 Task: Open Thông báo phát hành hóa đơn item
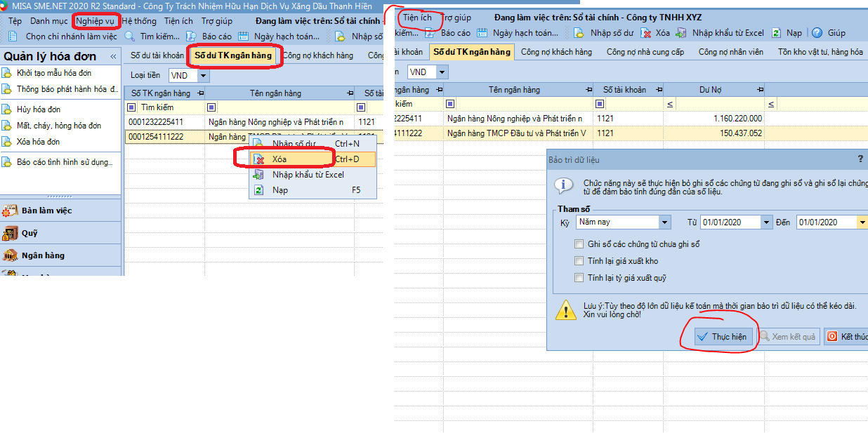click(61, 89)
